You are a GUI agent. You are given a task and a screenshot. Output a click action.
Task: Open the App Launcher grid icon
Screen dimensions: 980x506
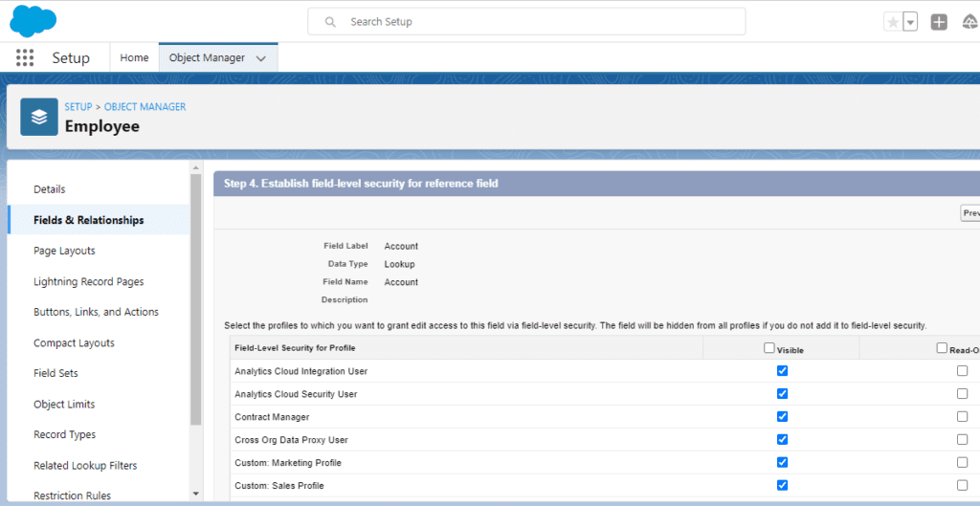tap(24, 57)
